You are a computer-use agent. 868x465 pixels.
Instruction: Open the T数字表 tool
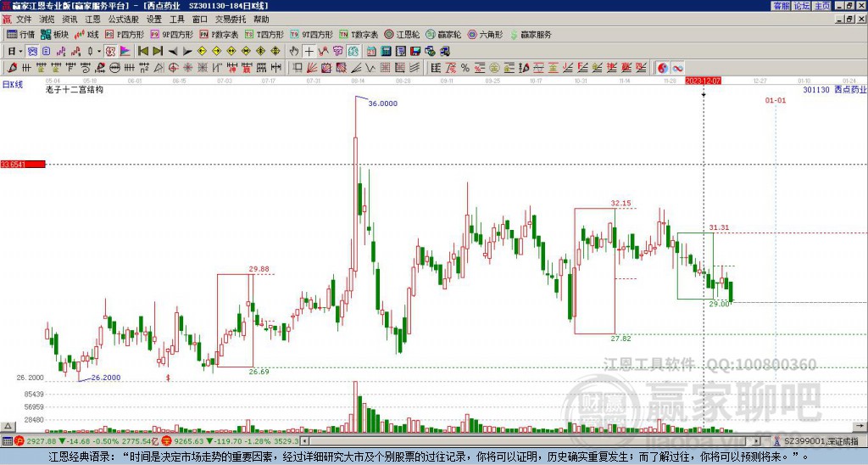click(x=358, y=34)
